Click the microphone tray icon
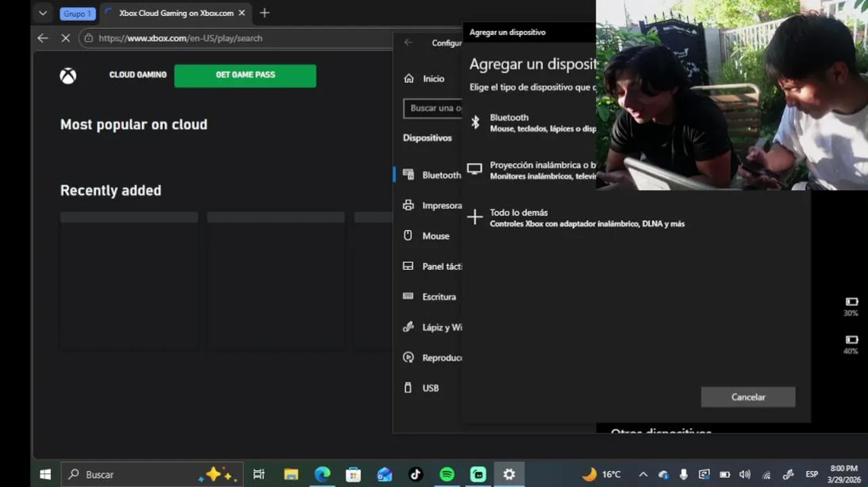 [683, 474]
